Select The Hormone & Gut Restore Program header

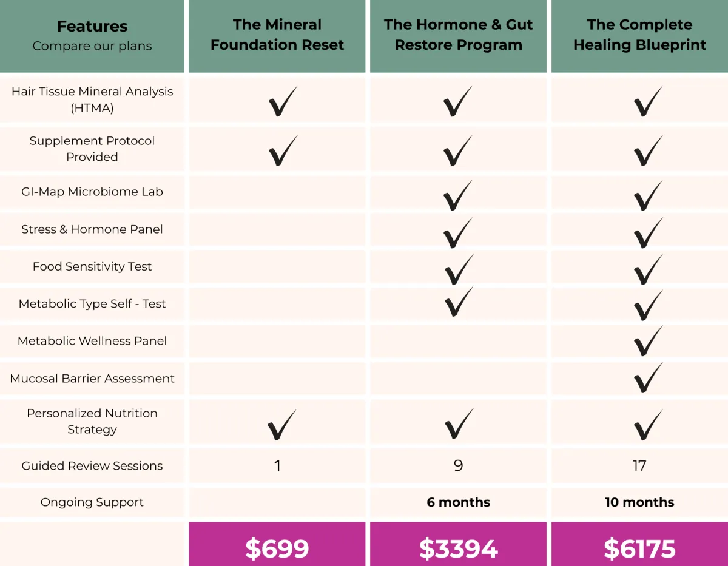[x=458, y=36]
